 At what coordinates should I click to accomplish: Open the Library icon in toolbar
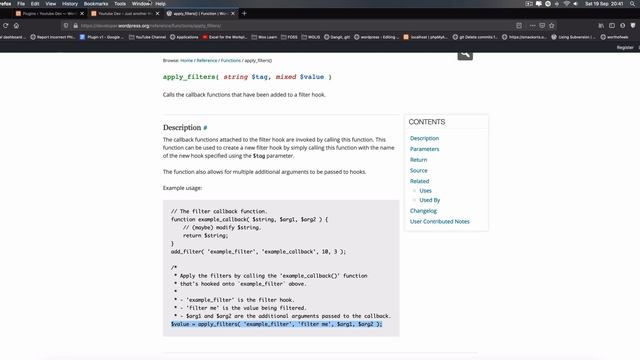(x=601, y=25)
